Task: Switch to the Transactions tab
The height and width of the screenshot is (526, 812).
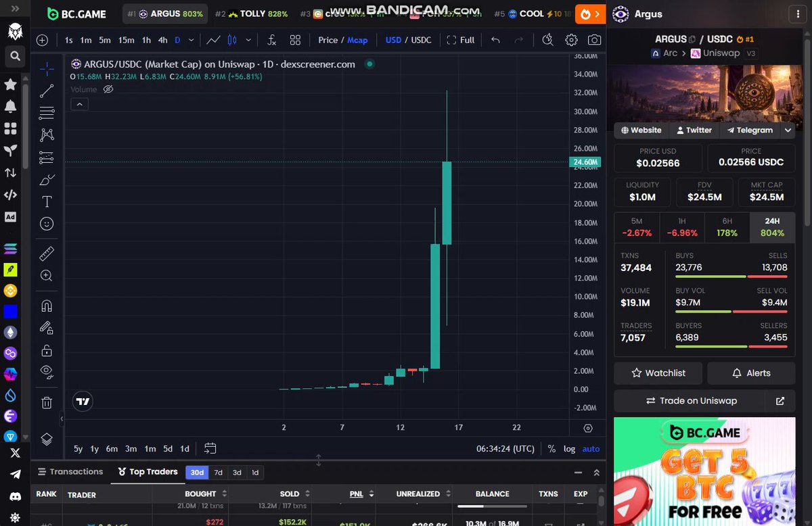Action: point(70,472)
